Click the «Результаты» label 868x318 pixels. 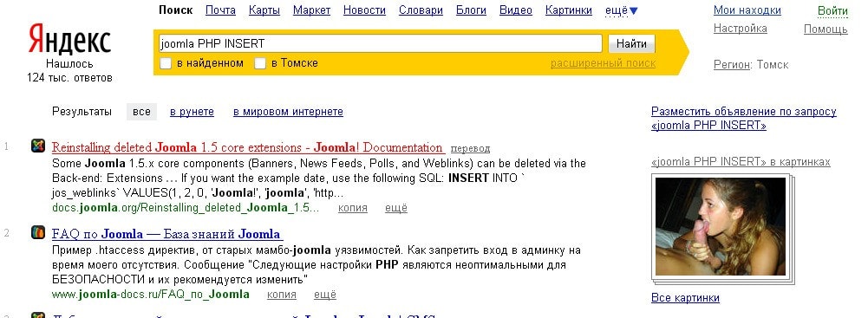(82, 112)
